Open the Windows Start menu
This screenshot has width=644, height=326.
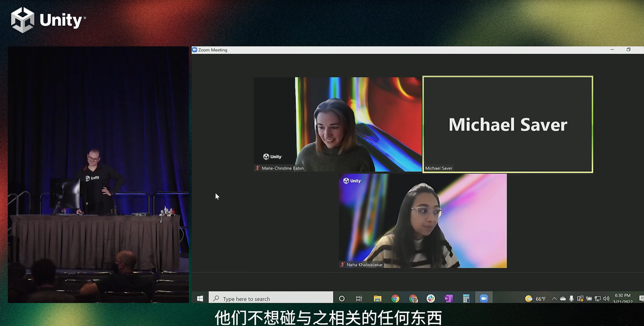coord(200,299)
